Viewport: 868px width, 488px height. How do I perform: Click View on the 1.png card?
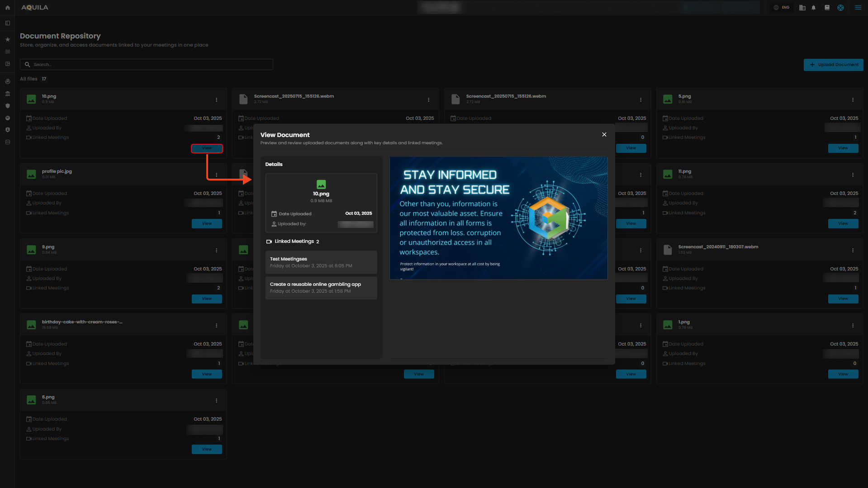click(x=843, y=374)
